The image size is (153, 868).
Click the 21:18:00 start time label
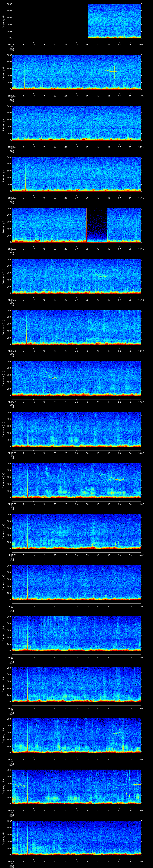[12, 504]
